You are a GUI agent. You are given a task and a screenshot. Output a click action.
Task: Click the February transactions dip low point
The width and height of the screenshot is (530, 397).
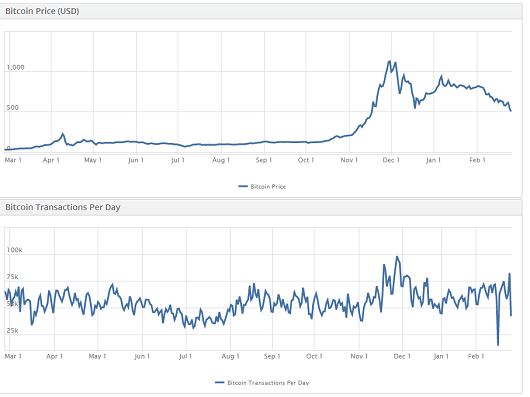pos(498,345)
